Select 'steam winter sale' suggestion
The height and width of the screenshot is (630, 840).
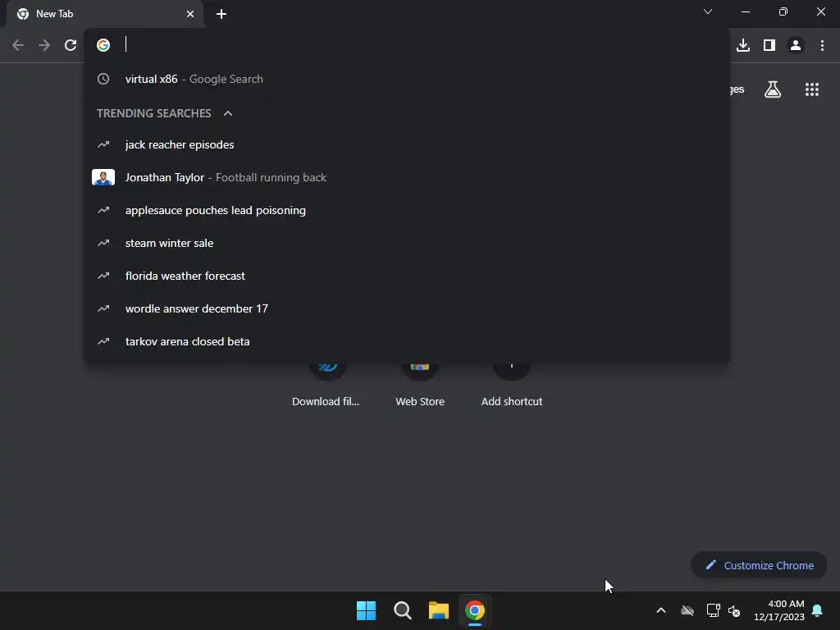point(407,243)
